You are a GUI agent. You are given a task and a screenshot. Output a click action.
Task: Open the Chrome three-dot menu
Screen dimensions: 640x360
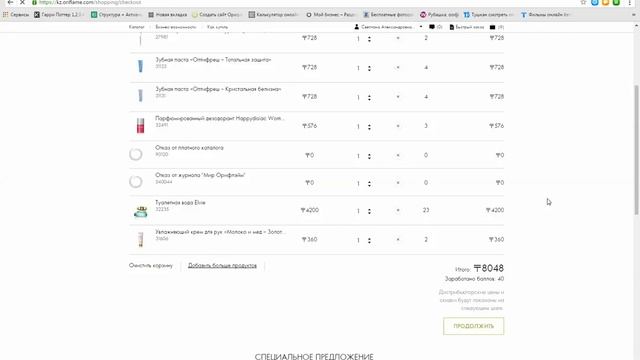(x=629, y=2)
